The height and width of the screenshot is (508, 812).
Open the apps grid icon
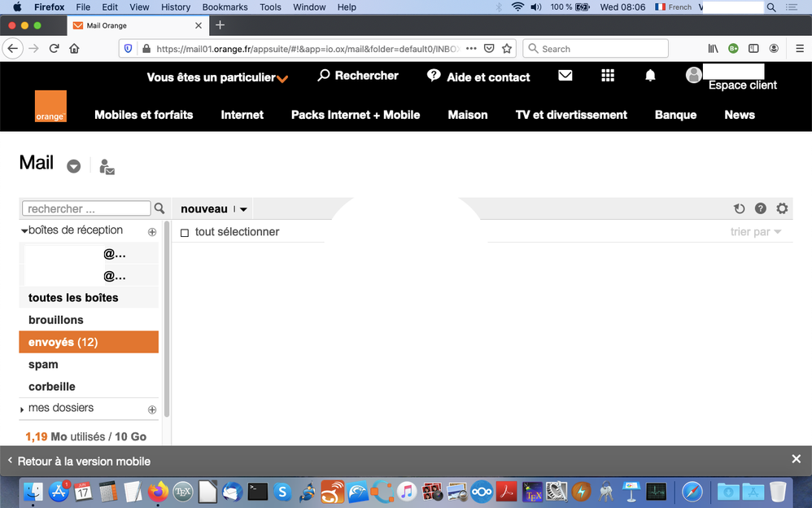click(x=607, y=76)
